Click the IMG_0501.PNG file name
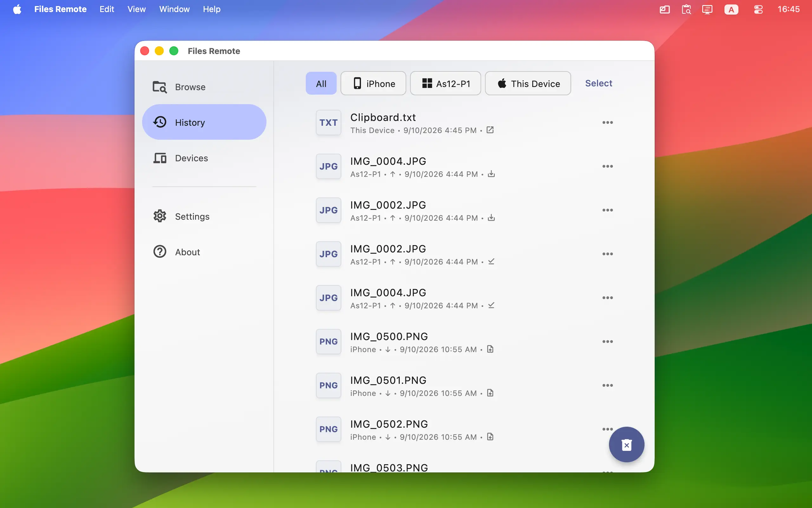The image size is (812, 508). pyautogui.click(x=388, y=380)
